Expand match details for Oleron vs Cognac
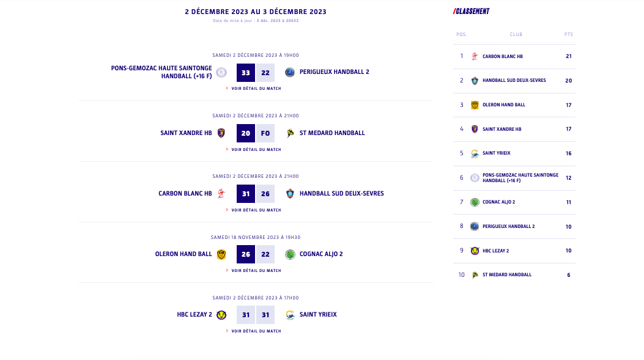 tap(256, 270)
